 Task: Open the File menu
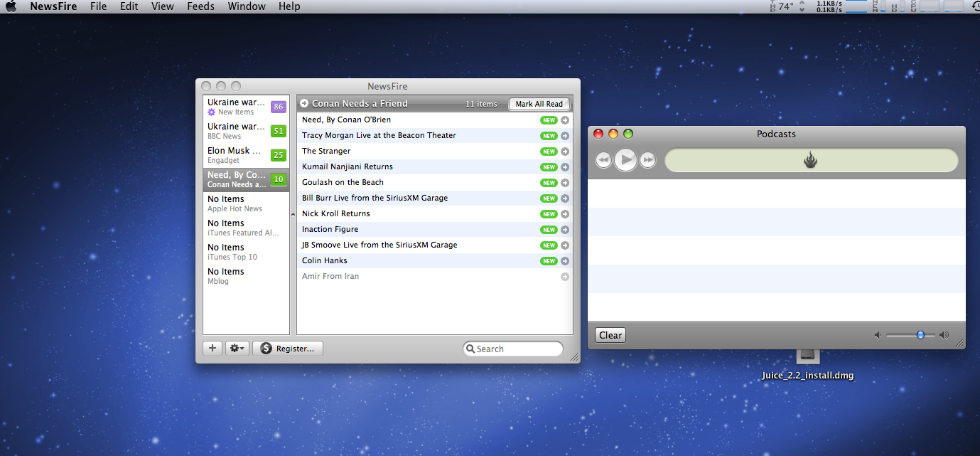99,6
